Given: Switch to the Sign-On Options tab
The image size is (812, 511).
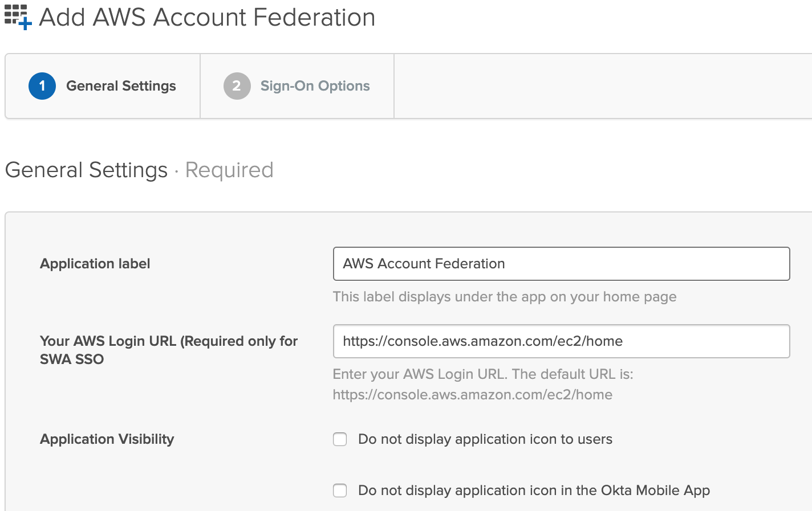Looking at the screenshot, I should click(315, 86).
